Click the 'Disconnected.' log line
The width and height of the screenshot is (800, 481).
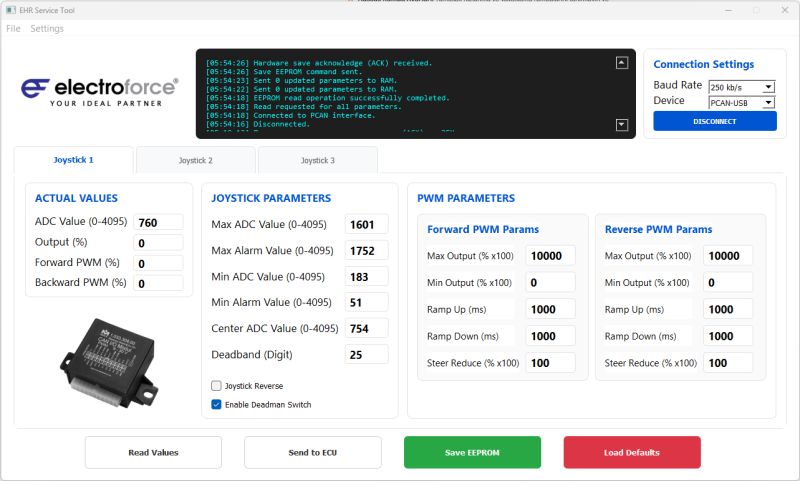(258, 124)
